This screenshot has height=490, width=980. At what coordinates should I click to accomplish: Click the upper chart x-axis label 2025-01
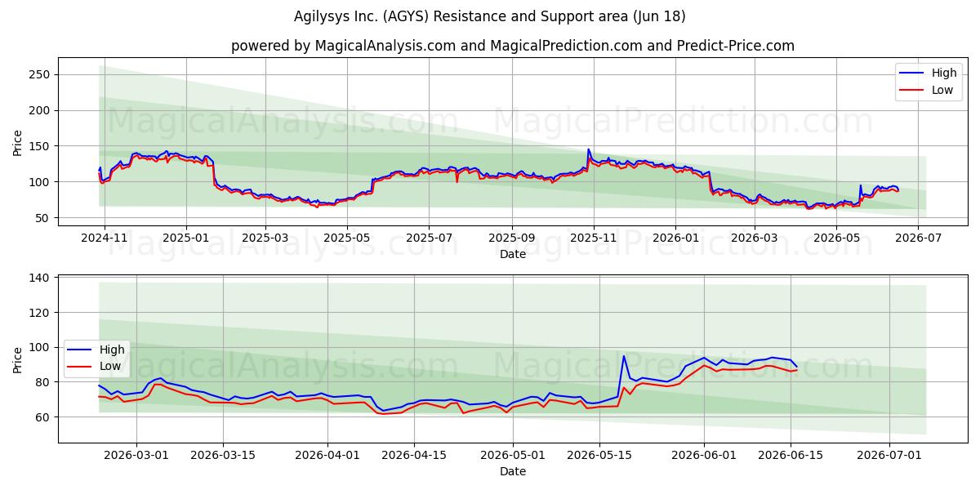tap(186, 238)
